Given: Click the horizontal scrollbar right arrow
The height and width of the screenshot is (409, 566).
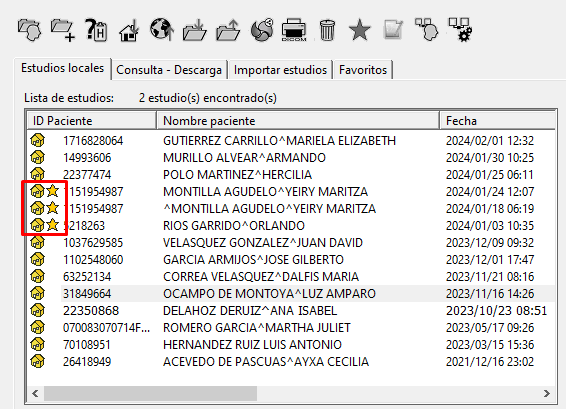Looking at the screenshot, I should coord(547,393).
